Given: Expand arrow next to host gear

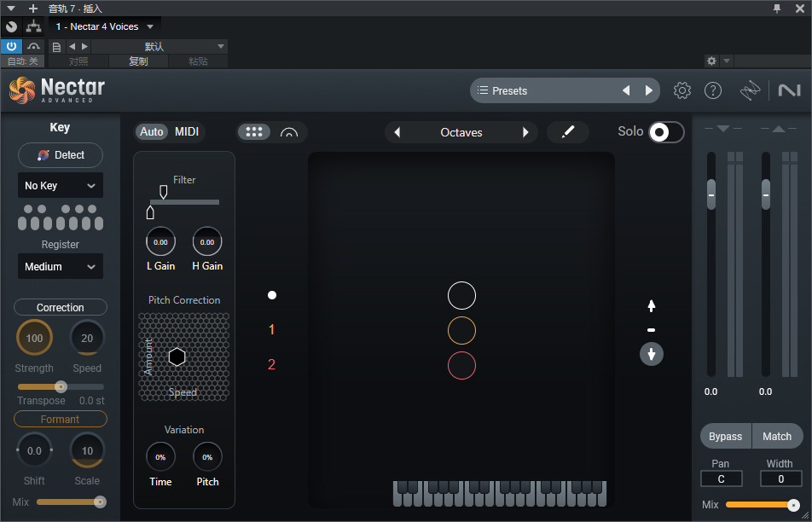Looking at the screenshot, I should [727, 61].
